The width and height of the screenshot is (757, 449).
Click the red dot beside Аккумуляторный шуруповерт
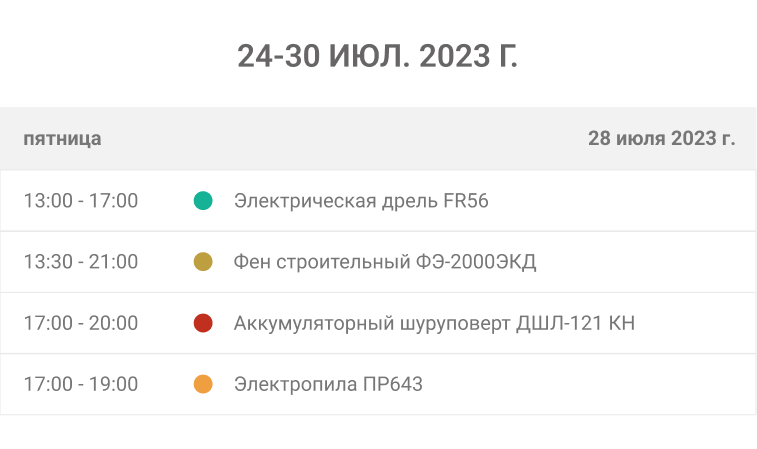203,323
